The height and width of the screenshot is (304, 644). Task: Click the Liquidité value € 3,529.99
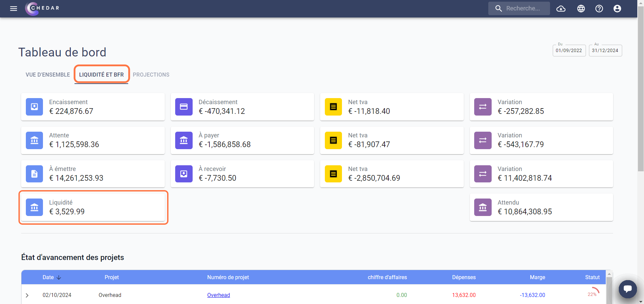67,212
